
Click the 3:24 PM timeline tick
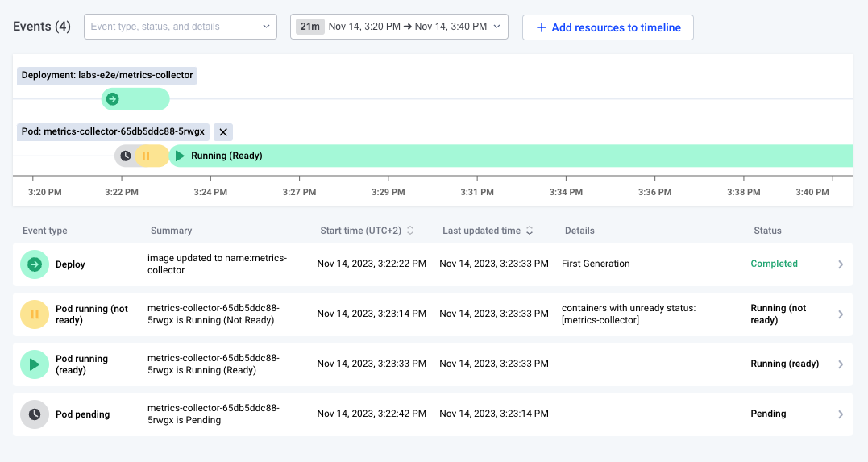coord(210,192)
